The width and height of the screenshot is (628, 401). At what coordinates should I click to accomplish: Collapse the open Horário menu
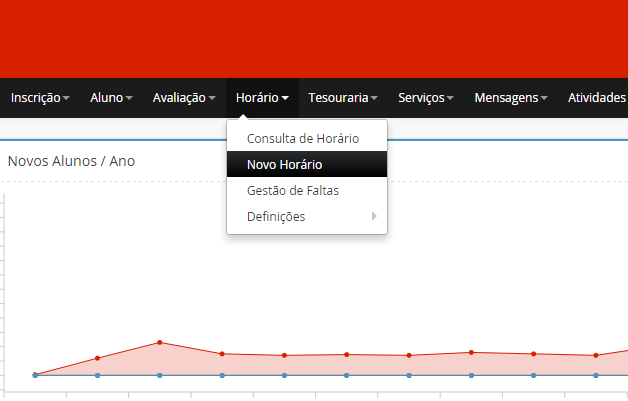click(x=262, y=98)
